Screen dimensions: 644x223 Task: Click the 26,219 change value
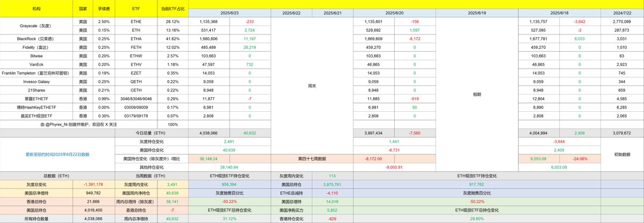[250, 48]
